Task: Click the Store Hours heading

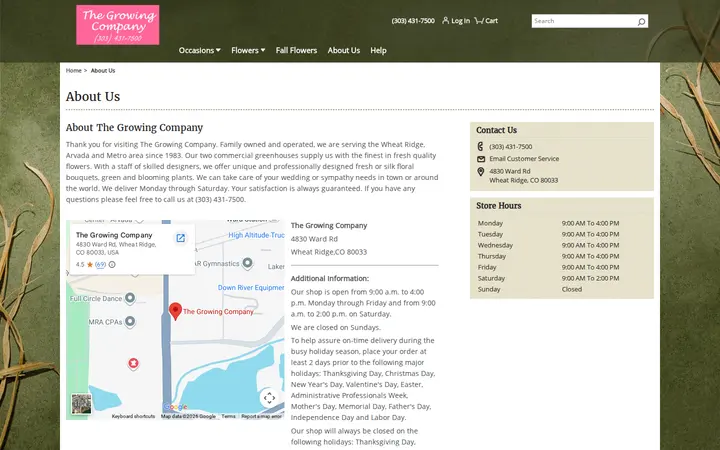Action: [499, 206]
